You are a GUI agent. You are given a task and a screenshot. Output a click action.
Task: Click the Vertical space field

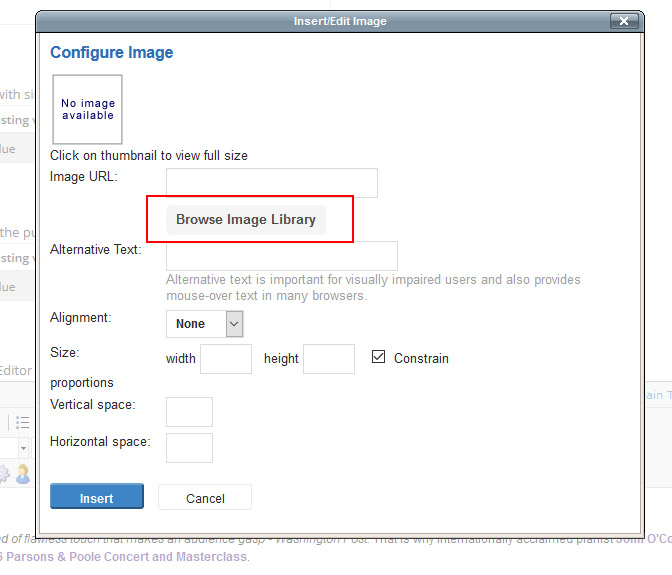coord(189,411)
